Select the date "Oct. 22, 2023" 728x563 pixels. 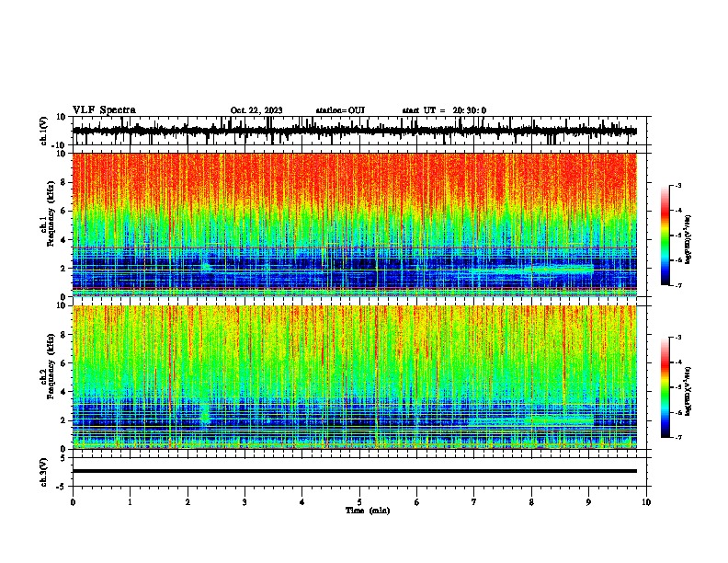coord(256,110)
